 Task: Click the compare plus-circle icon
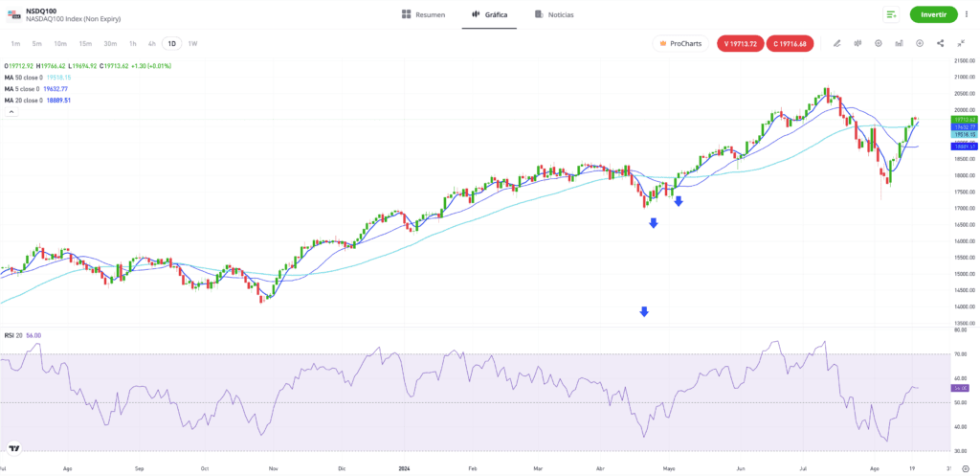(x=920, y=43)
